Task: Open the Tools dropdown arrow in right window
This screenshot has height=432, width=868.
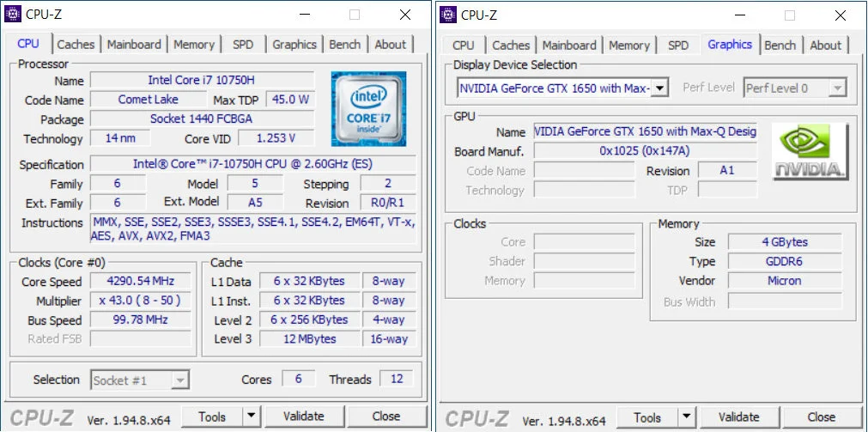Action: pos(685,417)
